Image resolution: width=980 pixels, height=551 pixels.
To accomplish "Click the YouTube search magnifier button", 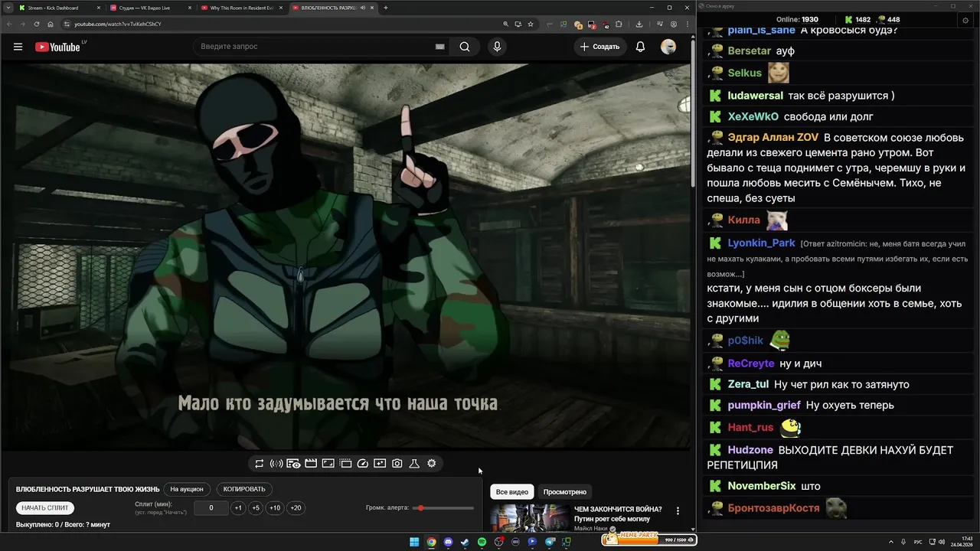I will [465, 47].
